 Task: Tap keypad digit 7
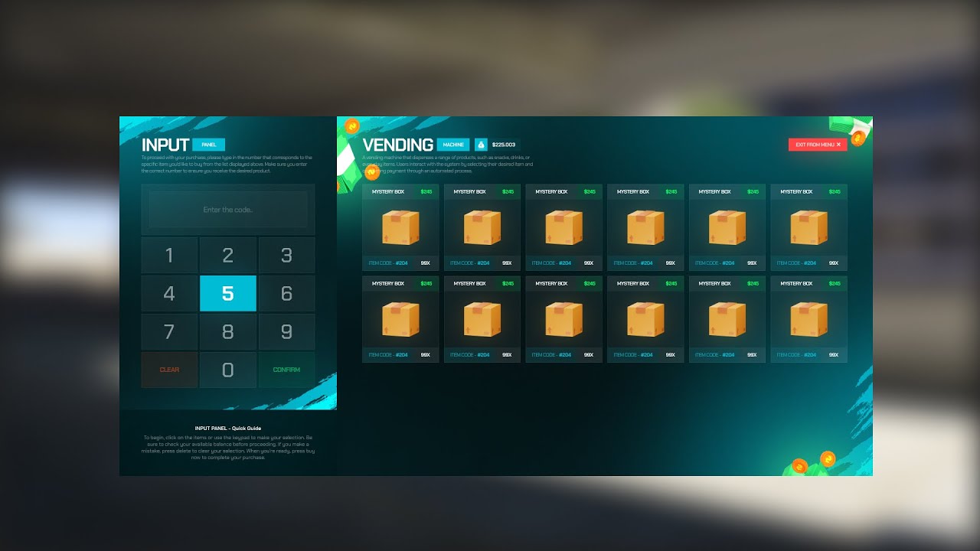click(169, 331)
